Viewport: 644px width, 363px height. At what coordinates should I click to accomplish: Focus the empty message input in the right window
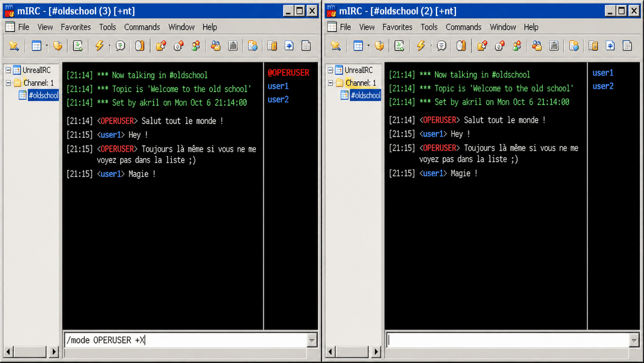click(x=508, y=340)
